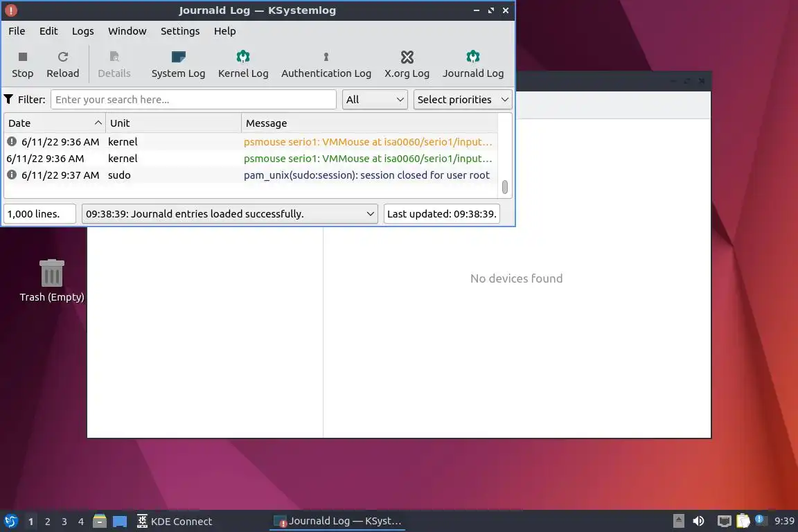Reload the current log

pyautogui.click(x=62, y=64)
